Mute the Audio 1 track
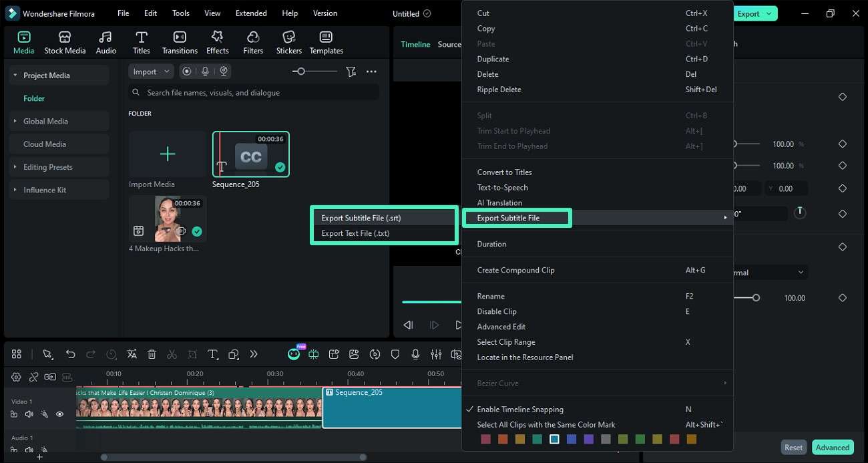 tap(29, 450)
